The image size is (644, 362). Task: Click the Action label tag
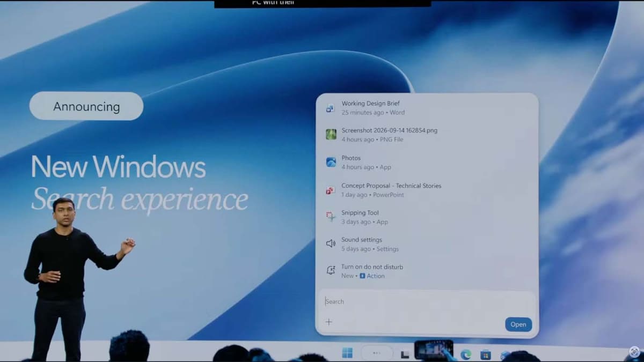[372, 276]
